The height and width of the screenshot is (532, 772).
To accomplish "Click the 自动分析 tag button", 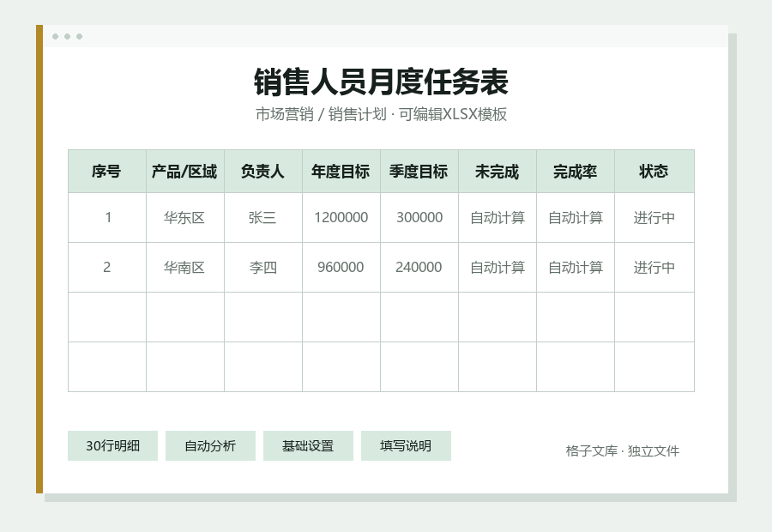I will pos(210,446).
